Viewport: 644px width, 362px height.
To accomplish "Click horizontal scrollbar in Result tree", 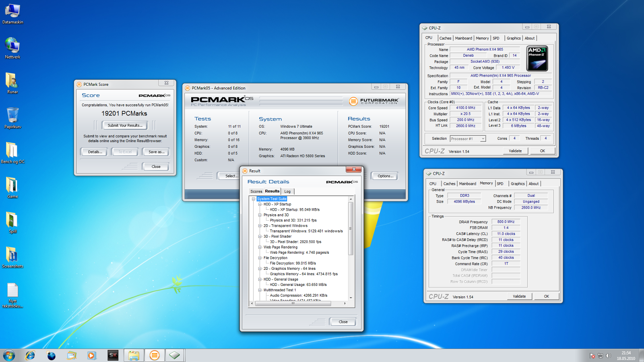I will pyautogui.click(x=293, y=303).
